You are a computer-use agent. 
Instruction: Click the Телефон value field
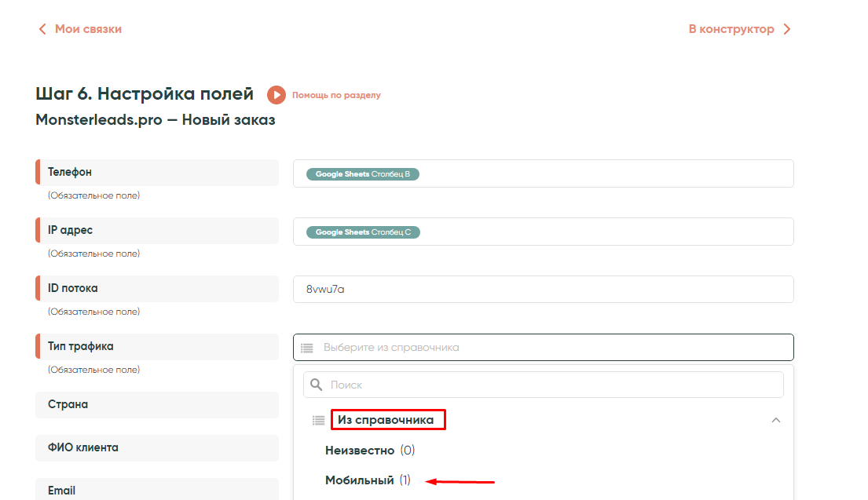click(605, 173)
